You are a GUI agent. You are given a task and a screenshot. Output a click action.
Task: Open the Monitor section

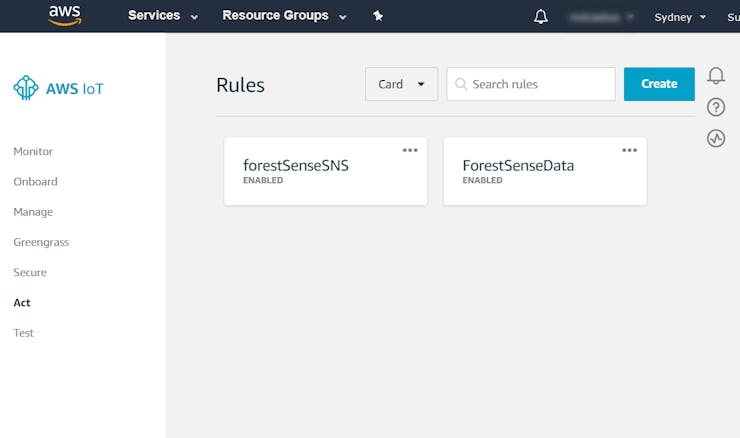[x=33, y=152]
